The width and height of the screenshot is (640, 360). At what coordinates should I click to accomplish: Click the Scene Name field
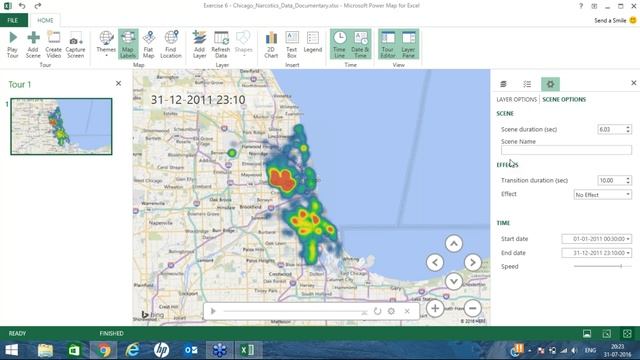(566, 150)
